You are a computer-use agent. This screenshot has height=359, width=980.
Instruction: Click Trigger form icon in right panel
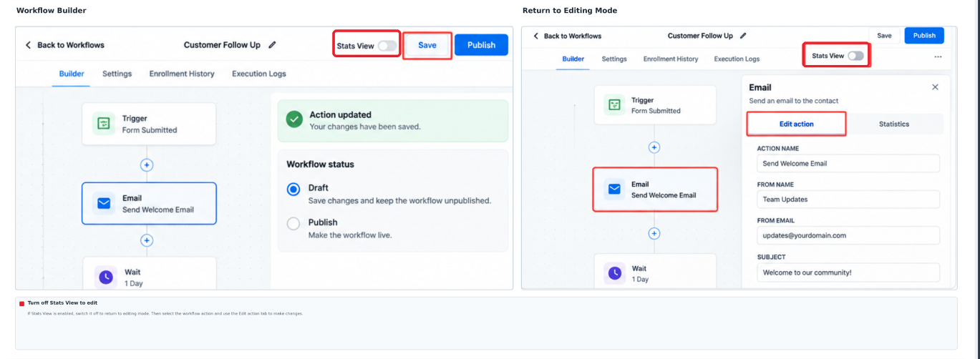click(x=614, y=105)
